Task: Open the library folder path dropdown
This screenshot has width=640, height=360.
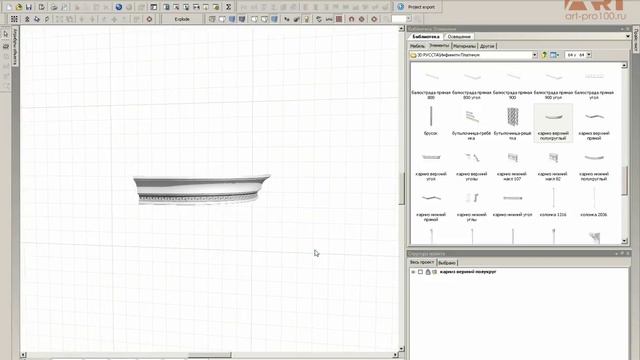Action: (x=534, y=55)
